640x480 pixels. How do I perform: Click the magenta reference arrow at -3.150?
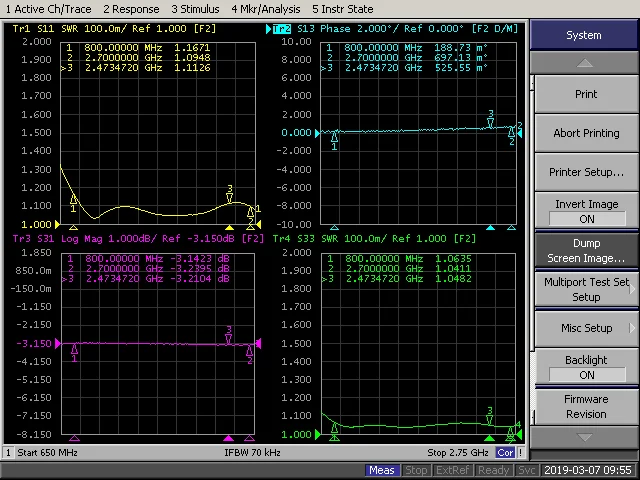pos(58,343)
